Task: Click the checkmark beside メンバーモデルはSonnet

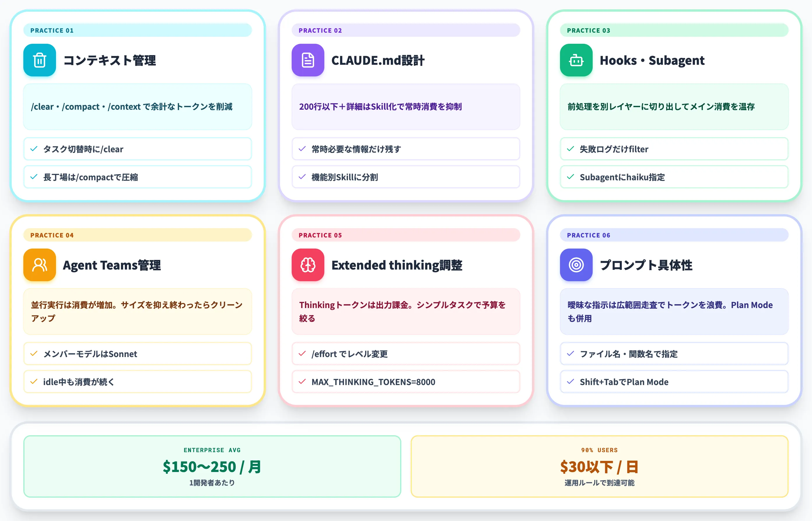Action: pos(34,354)
